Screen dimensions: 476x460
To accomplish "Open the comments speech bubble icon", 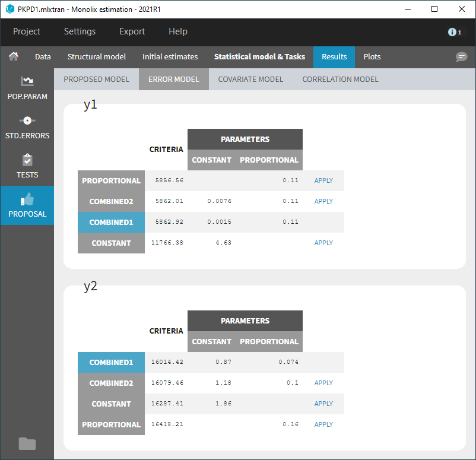I will (x=461, y=57).
